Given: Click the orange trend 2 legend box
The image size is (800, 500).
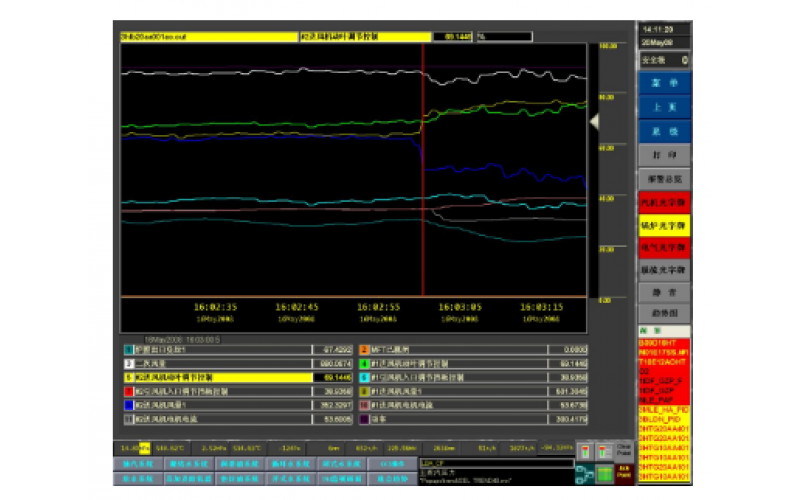Looking at the screenshot, I should point(364,350).
